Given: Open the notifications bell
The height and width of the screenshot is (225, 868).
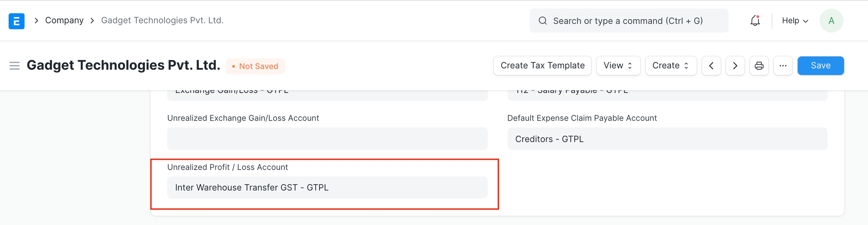Looking at the screenshot, I should pos(755,21).
